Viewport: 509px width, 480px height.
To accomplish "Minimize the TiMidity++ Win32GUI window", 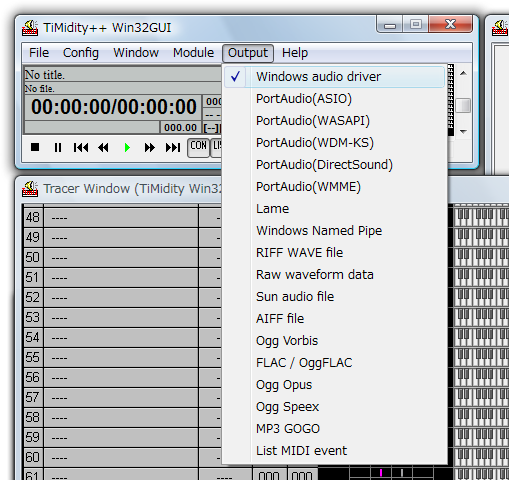I will [x=390, y=24].
